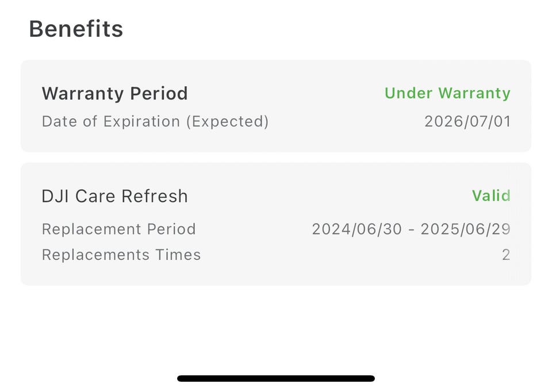Tap the word Times in Replacements Times

coord(181,255)
